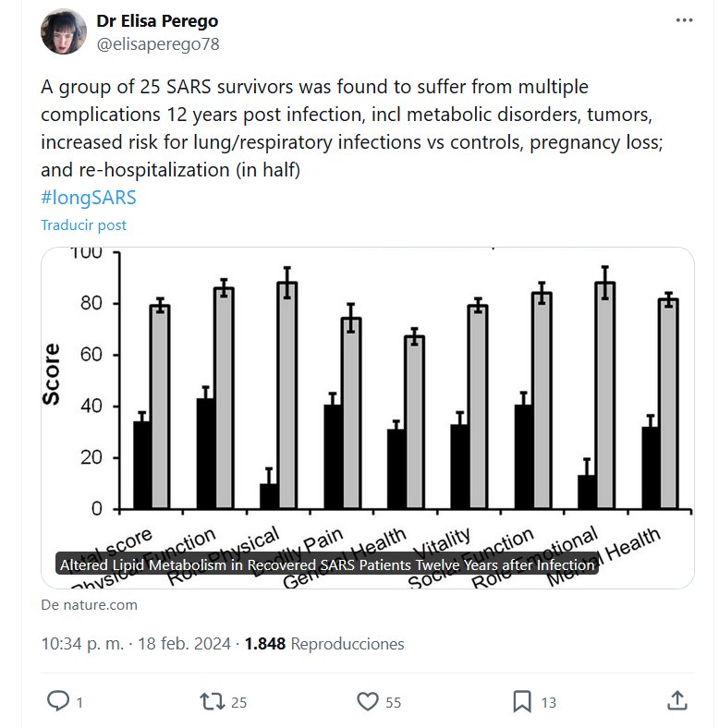Screen dimensions: 719x728
Task: Click the like count of 55
Action: (x=394, y=702)
